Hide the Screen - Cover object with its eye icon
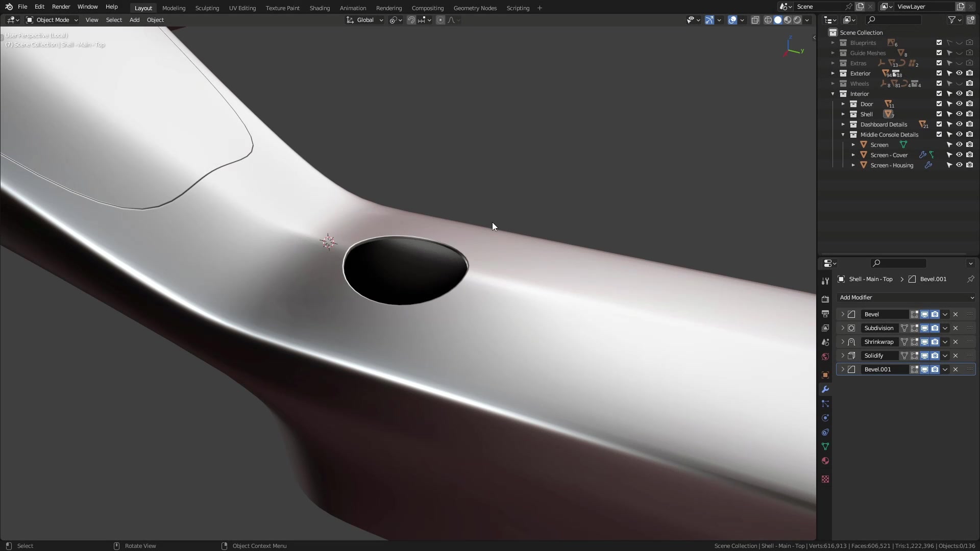 (x=959, y=155)
